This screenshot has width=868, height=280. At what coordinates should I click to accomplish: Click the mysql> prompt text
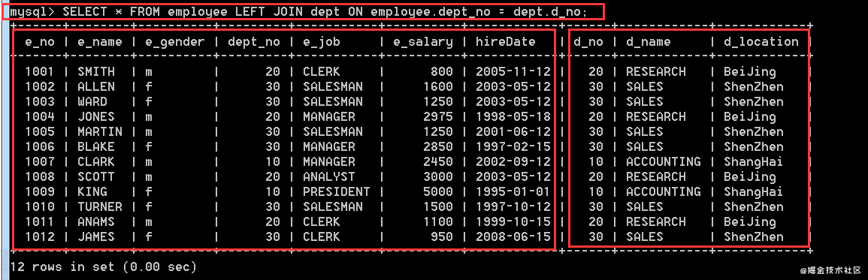[32, 11]
